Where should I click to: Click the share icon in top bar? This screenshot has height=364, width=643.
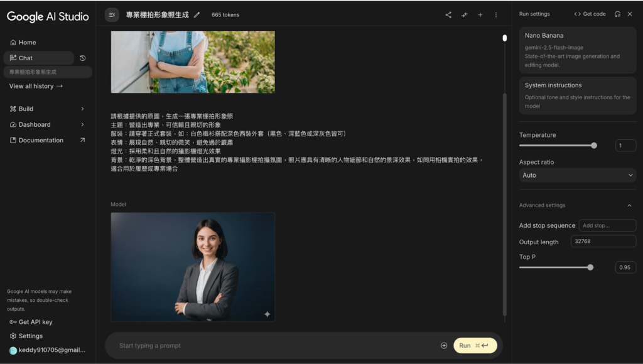click(448, 14)
